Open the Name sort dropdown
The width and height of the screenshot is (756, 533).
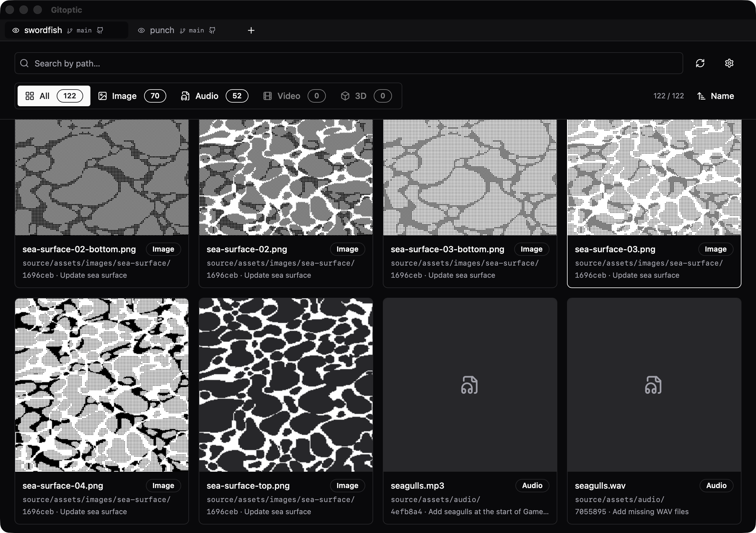[716, 96]
